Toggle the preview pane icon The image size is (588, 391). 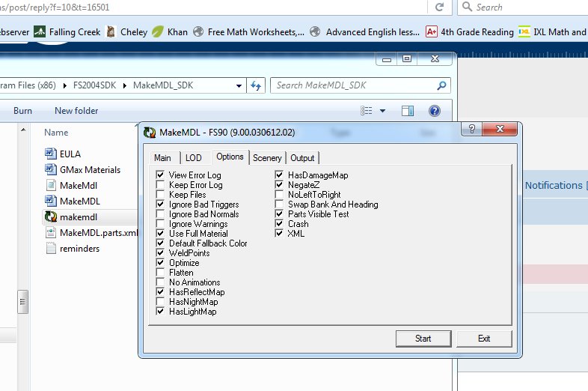408,110
